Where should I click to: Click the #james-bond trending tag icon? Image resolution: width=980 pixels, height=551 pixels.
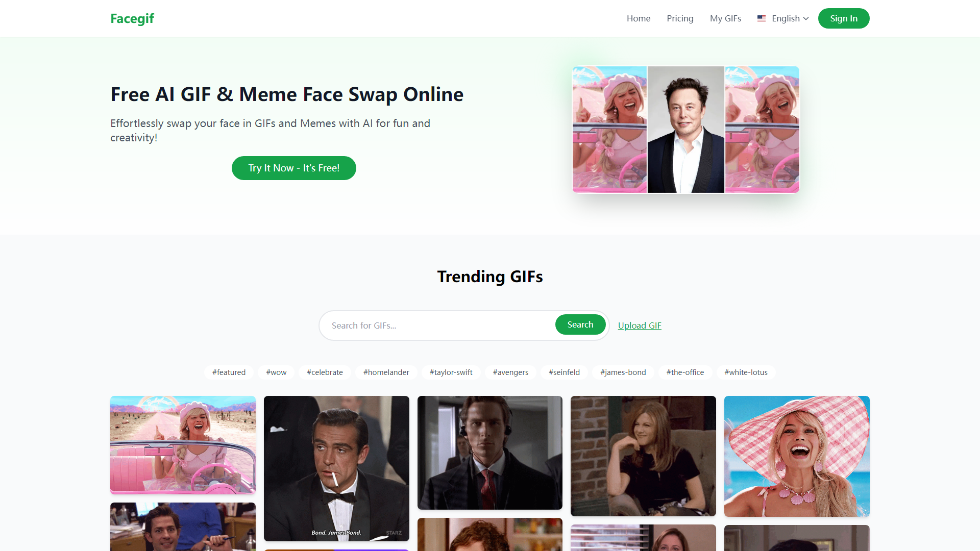click(623, 372)
